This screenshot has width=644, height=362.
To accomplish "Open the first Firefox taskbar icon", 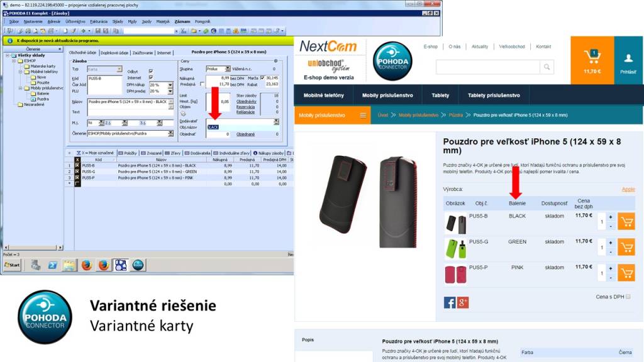I will coord(86,266).
